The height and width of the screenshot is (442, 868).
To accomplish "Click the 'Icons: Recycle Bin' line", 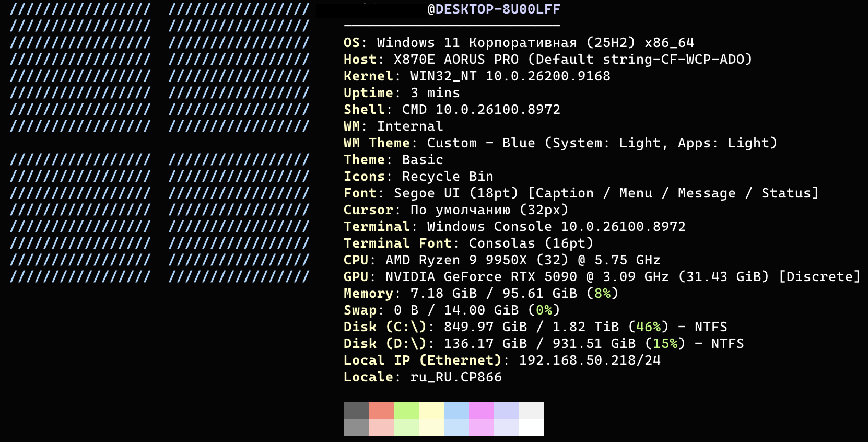I will coord(418,177).
